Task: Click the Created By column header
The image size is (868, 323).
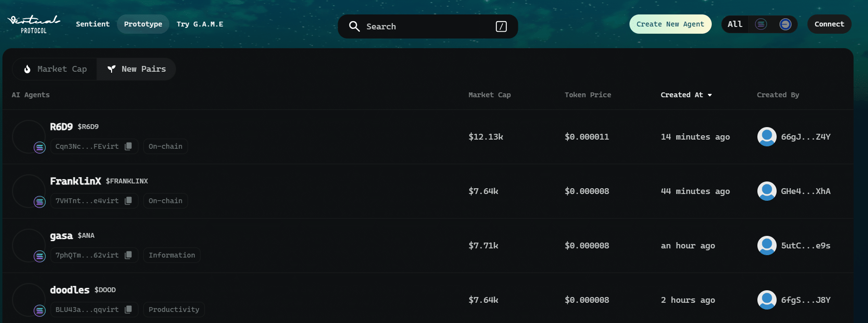Action: [x=778, y=95]
